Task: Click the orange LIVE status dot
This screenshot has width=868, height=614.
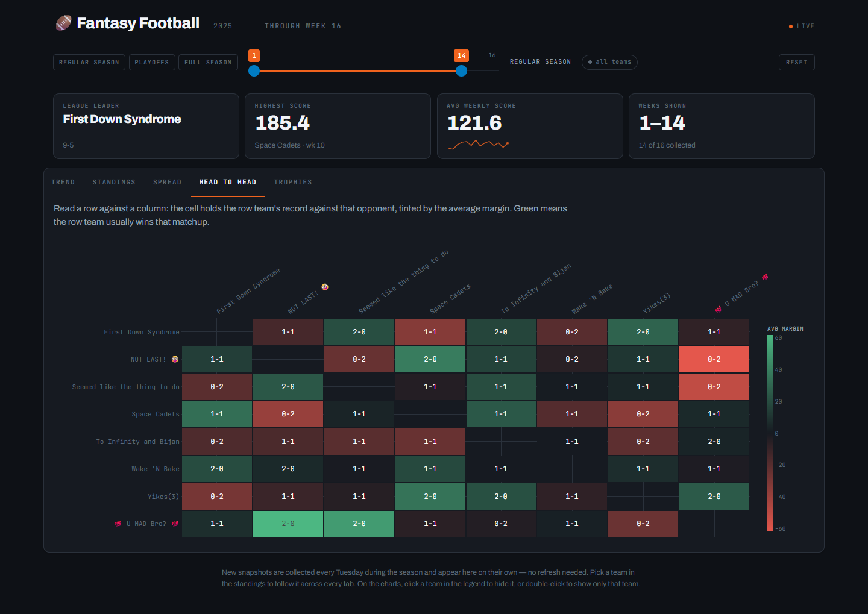Action: click(x=791, y=27)
